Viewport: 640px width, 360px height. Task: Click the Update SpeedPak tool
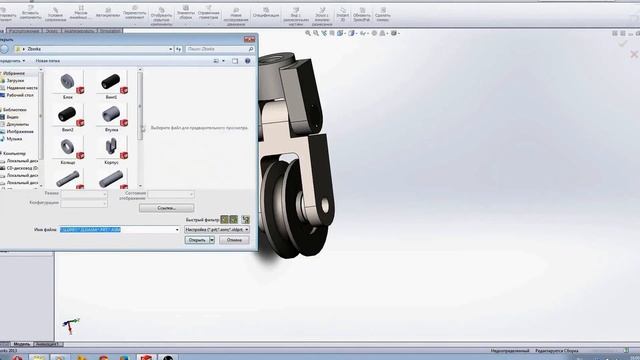click(362, 15)
